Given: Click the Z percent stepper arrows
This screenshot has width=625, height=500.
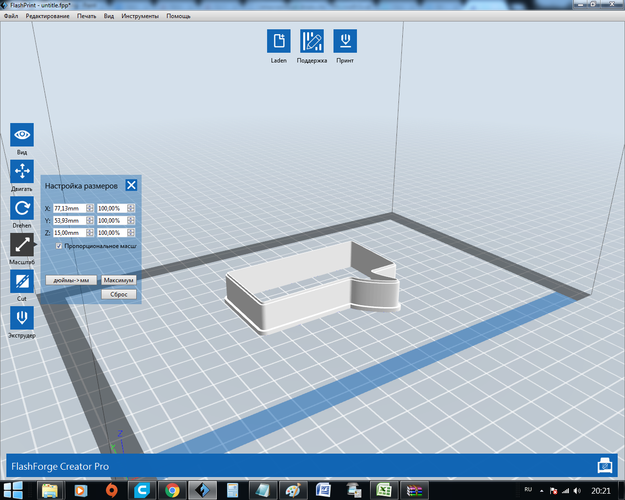Looking at the screenshot, I should pos(131,232).
